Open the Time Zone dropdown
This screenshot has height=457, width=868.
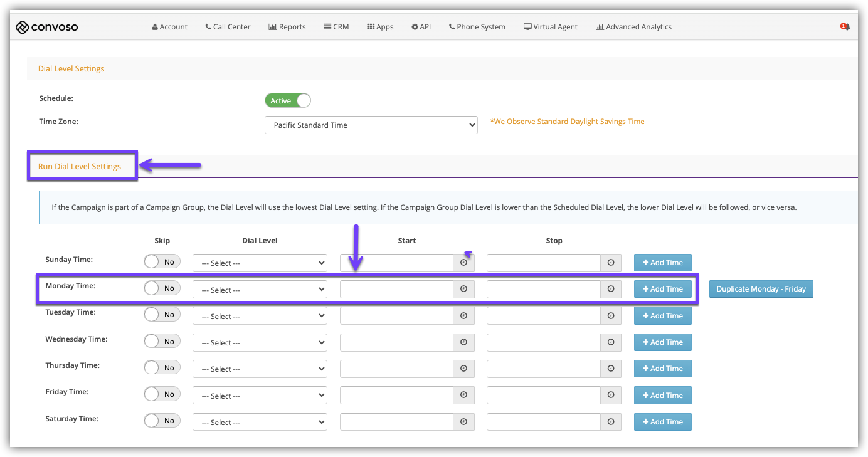371,125
